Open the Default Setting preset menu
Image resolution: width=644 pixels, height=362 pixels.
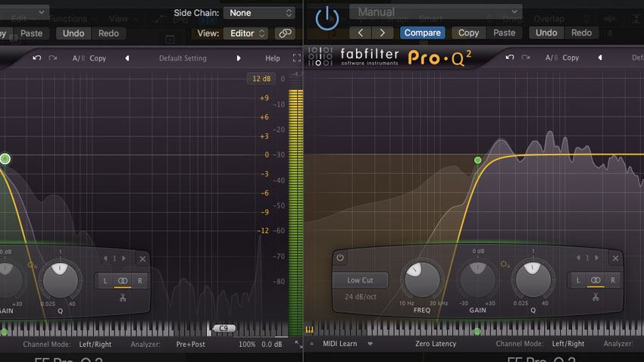tap(183, 58)
